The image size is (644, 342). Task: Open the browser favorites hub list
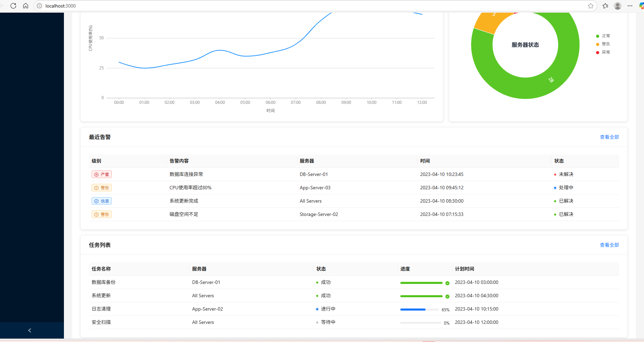click(x=605, y=6)
